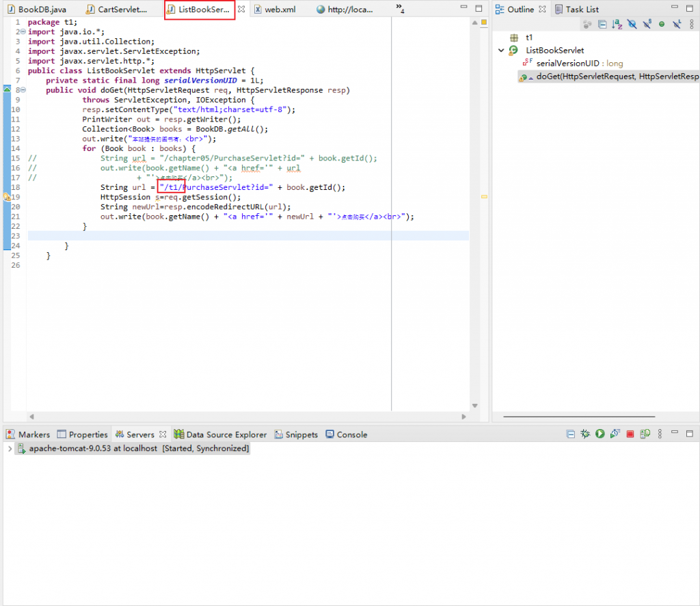Open Servers view menu
Image resolution: width=700 pixels, height=606 pixels.
(660, 435)
